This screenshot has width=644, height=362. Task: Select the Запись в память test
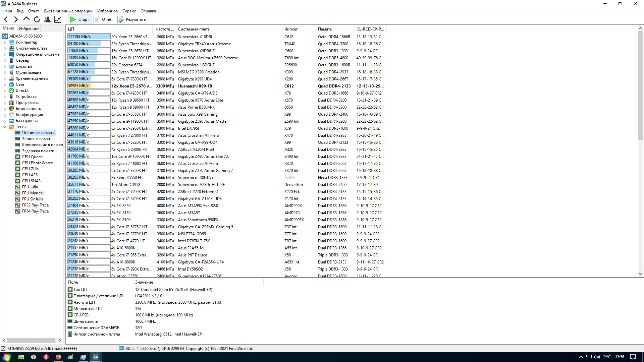point(37,139)
